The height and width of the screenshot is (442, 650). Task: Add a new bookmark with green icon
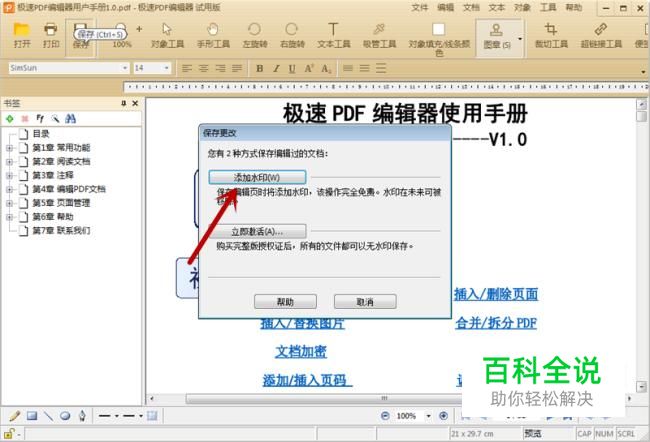pyautogui.click(x=10, y=119)
